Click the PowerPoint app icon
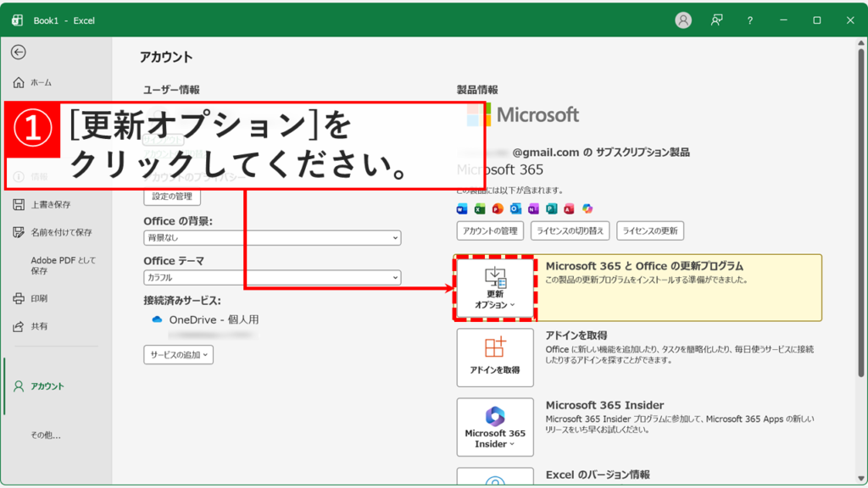Viewport: 868px width, 488px height. pyautogui.click(x=498, y=208)
